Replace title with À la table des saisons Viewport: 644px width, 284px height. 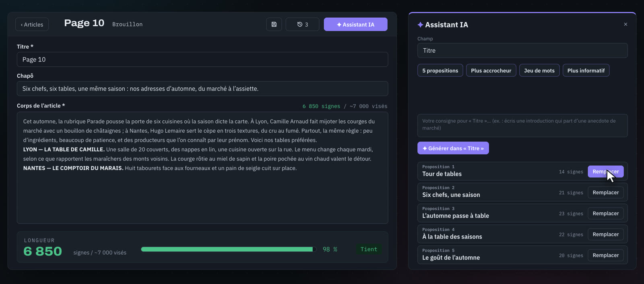[605, 234]
